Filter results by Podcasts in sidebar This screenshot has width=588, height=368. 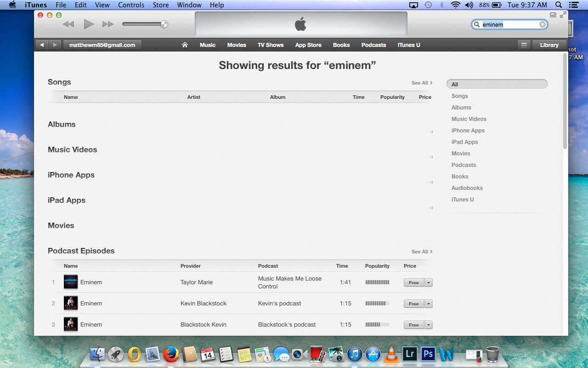(464, 165)
